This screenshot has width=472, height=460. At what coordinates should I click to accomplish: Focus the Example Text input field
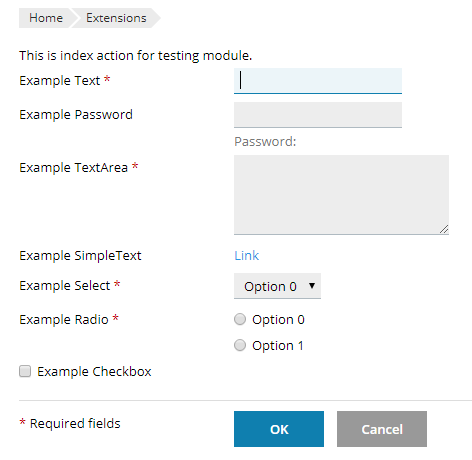pyautogui.click(x=318, y=81)
